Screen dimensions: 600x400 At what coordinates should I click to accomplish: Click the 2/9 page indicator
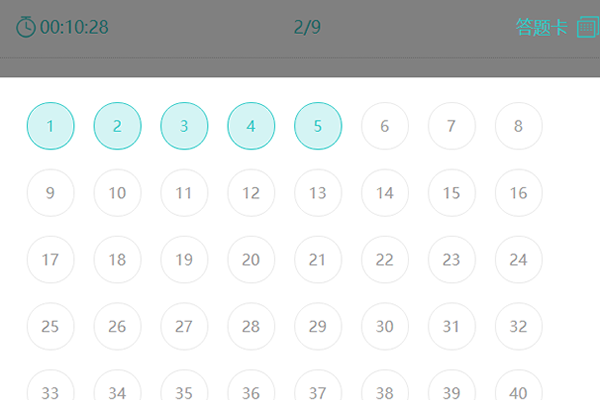coord(307,27)
